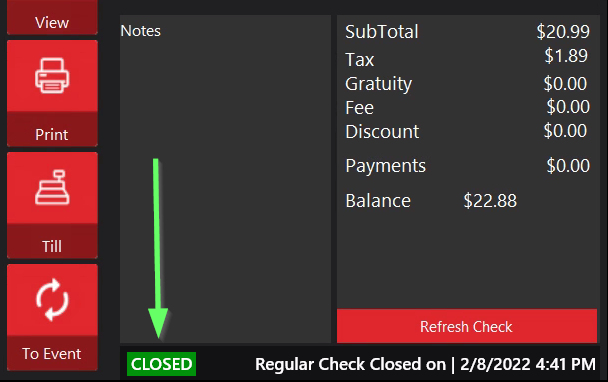Select the To Event label
This screenshot has height=382, width=608.
click(52, 354)
